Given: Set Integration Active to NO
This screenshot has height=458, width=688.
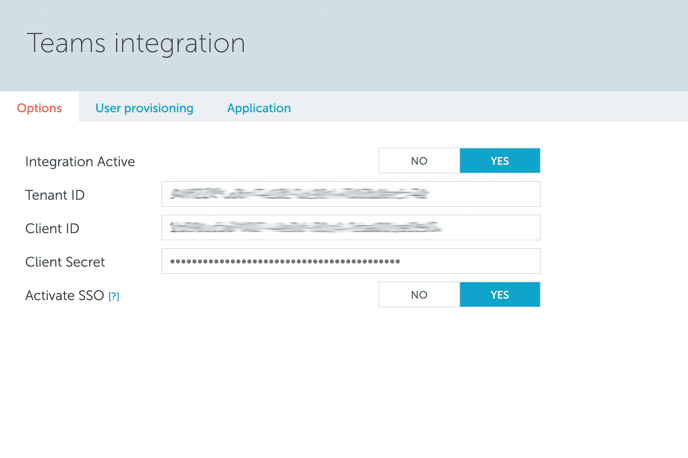Looking at the screenshot, I should coord(419,161).
